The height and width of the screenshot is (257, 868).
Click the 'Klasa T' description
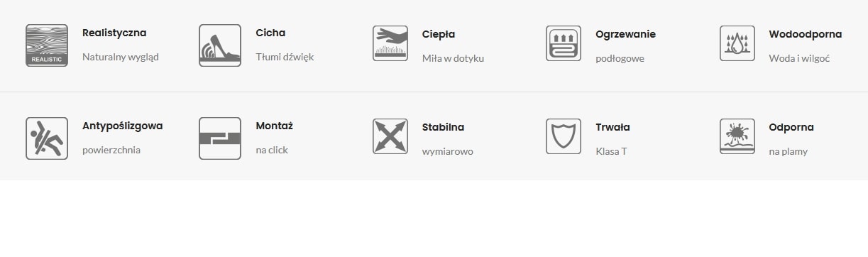click(611, 151)
